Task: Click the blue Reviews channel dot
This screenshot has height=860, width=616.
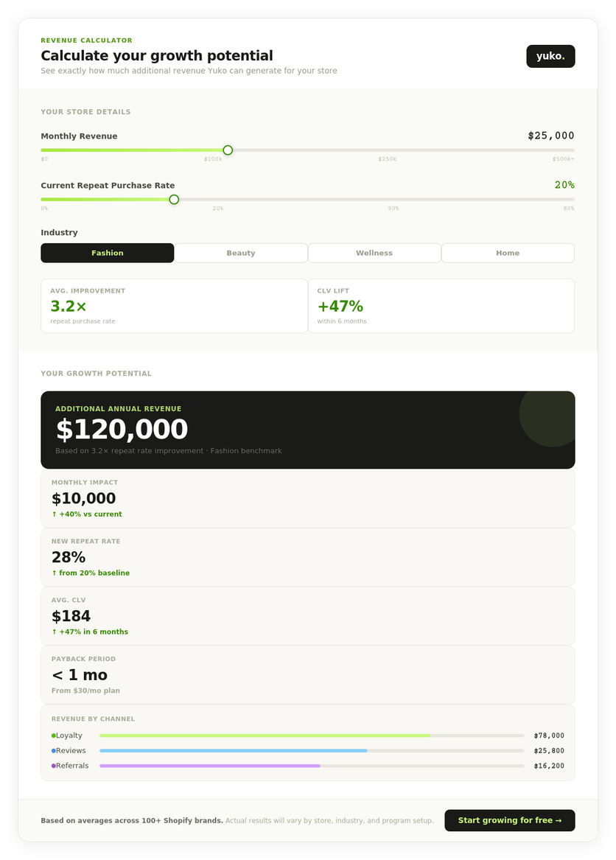Action: click(53, 750)
